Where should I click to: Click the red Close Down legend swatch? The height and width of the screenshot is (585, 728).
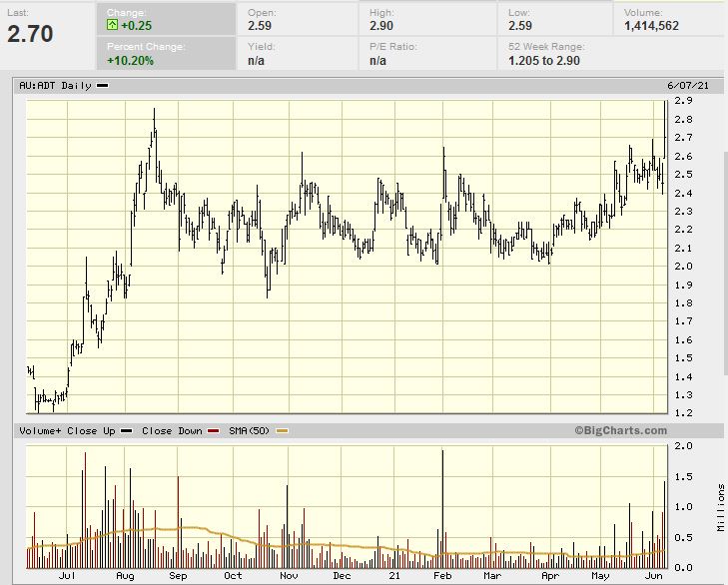[210, 431]
